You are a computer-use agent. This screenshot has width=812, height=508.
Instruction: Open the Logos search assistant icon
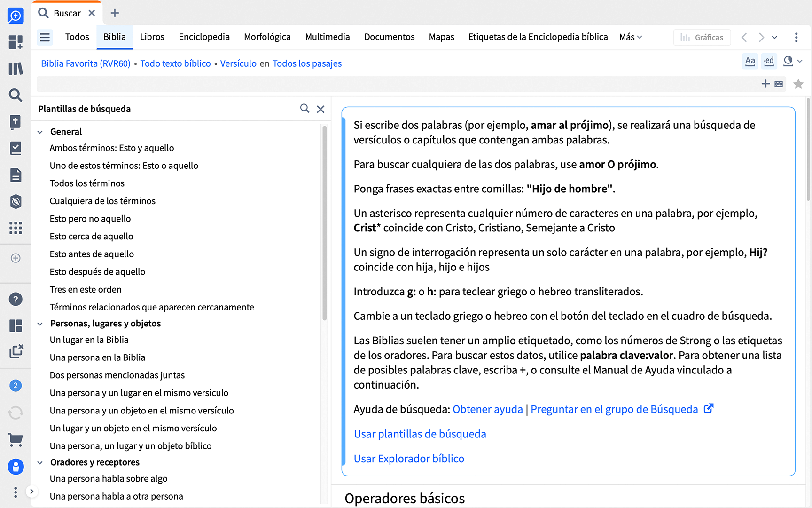[x=16, y=16]
